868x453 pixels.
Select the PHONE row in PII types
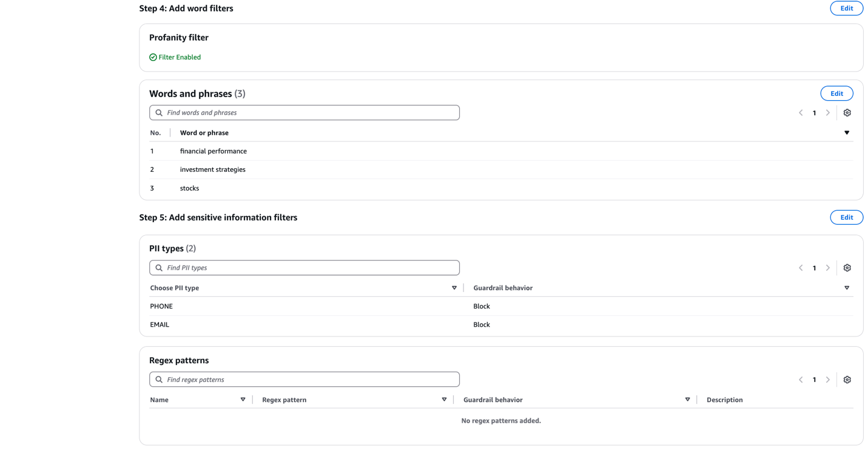tap(161, 306)
